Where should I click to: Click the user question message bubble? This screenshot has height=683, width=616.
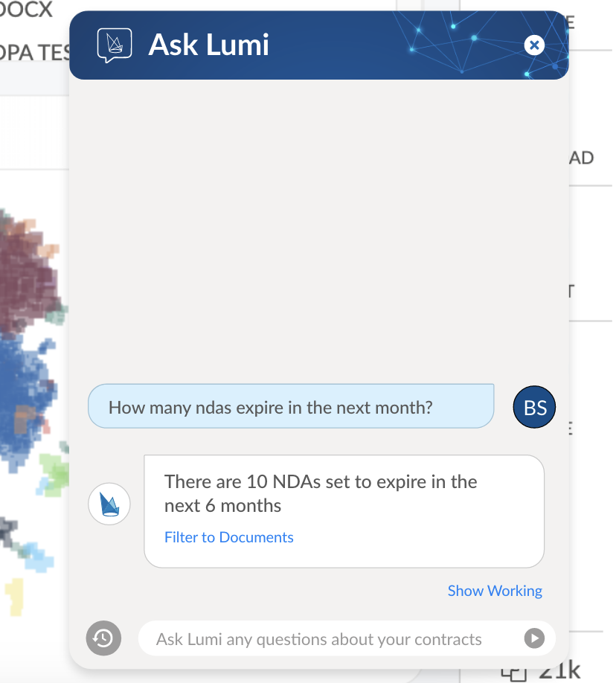tap(290, 407)
